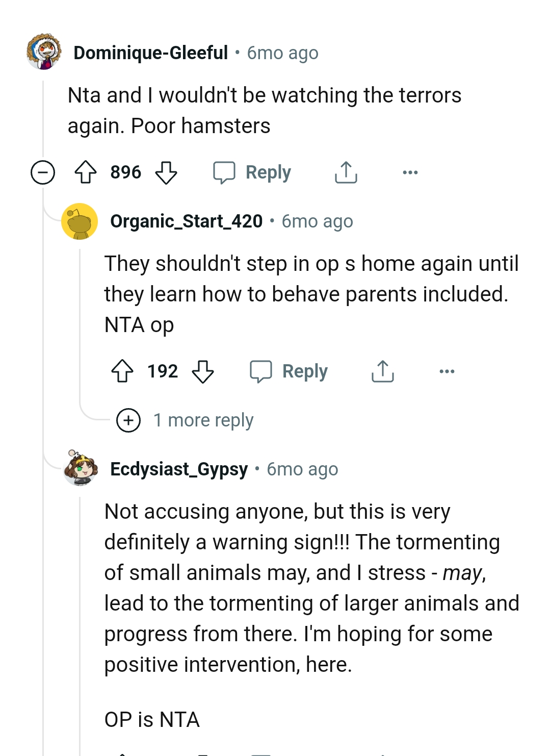
Task: Reply to Dominique-Gleeful's comment
Action: point(252,172)
